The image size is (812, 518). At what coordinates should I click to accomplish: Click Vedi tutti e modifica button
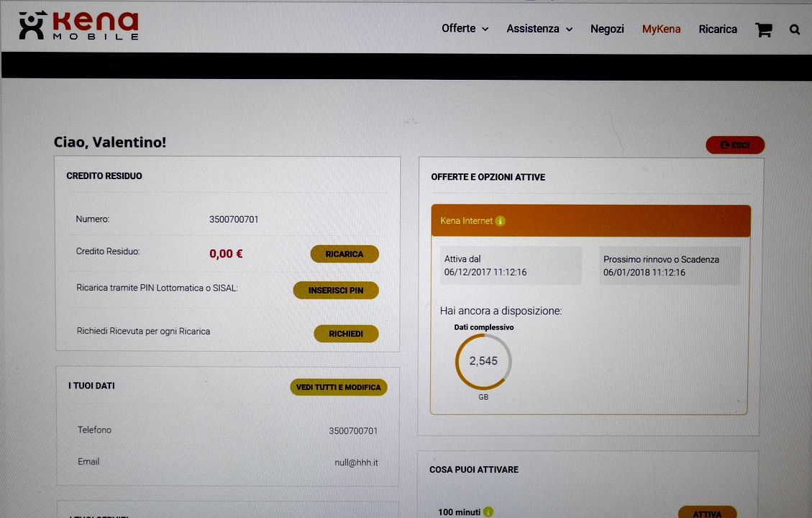338,387
